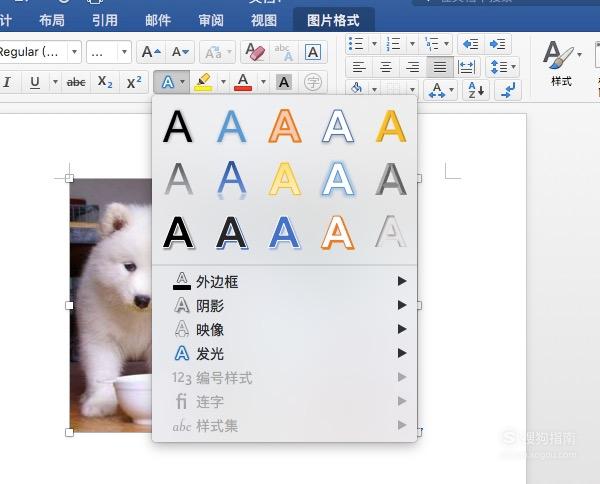Open the 样式 styles gallery
Image resolution: width=600 pixels, height=484 pixels.
(x=561, y=63)
